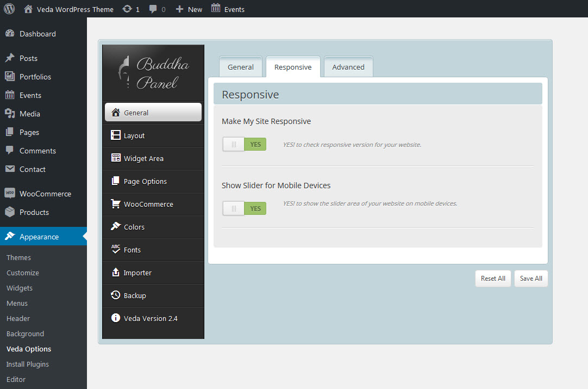Click the Products box icon
Image resolution: width=588 pixels, height=389 pixels.
(x=10, y=212)
